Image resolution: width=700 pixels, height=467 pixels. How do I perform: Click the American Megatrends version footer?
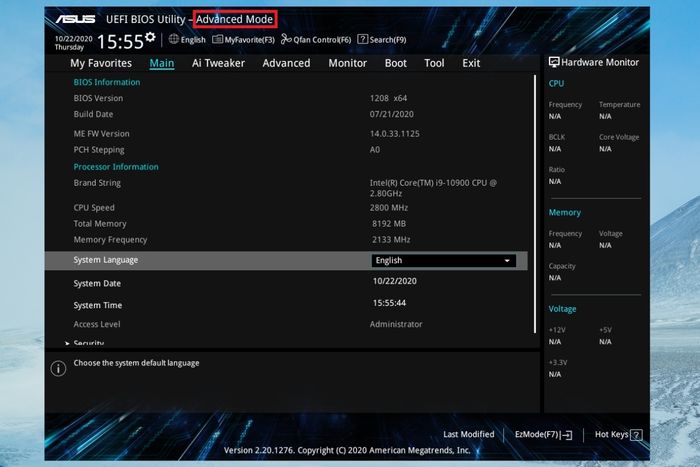coord(347,450)
